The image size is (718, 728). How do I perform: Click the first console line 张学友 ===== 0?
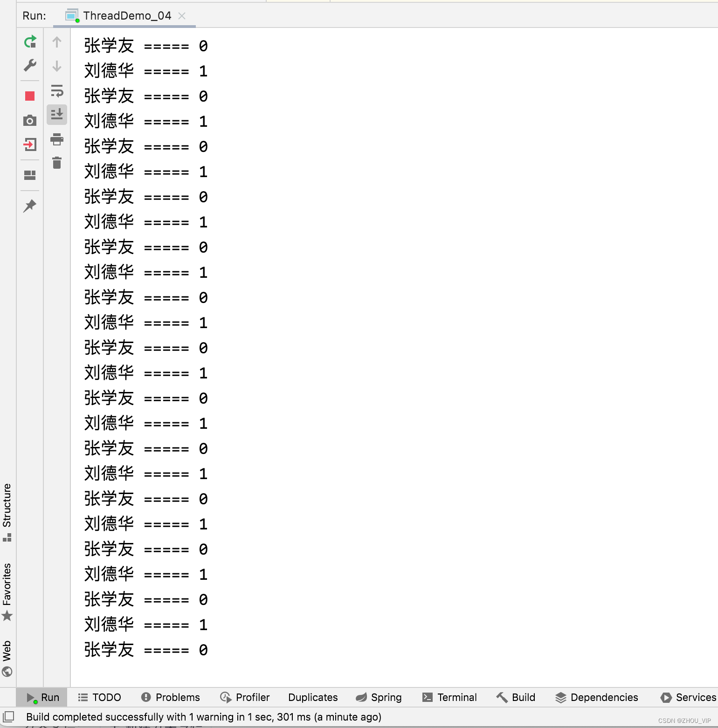click(x=146, y=46)
